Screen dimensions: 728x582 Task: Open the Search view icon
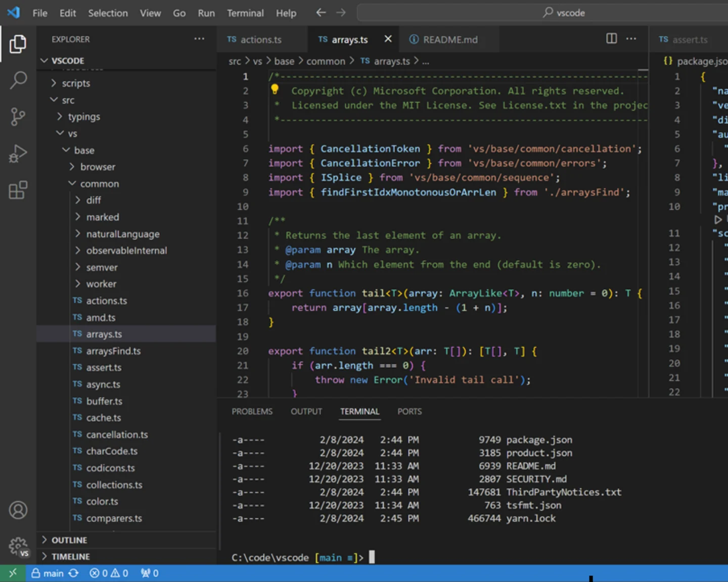tap(18, 80)
